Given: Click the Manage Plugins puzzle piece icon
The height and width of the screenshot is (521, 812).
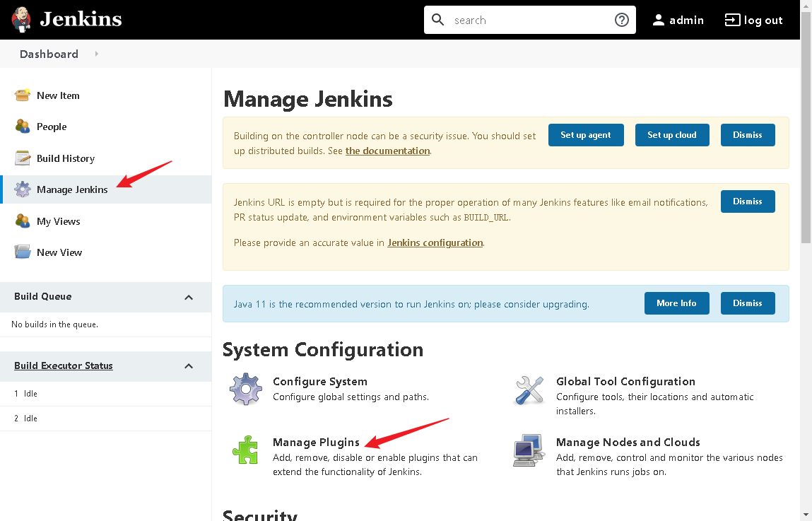Looking at the screenshot, I should tap(245, 450).
